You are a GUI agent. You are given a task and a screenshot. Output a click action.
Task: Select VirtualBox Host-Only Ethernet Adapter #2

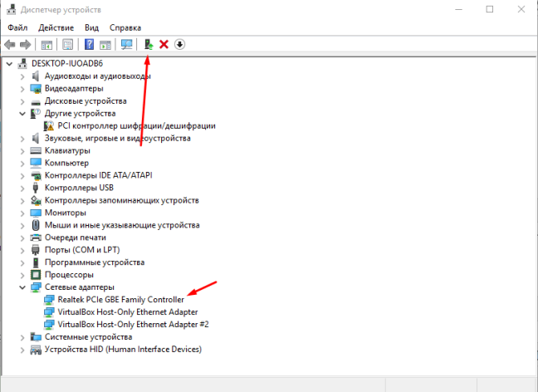click(x=133, y=325)
